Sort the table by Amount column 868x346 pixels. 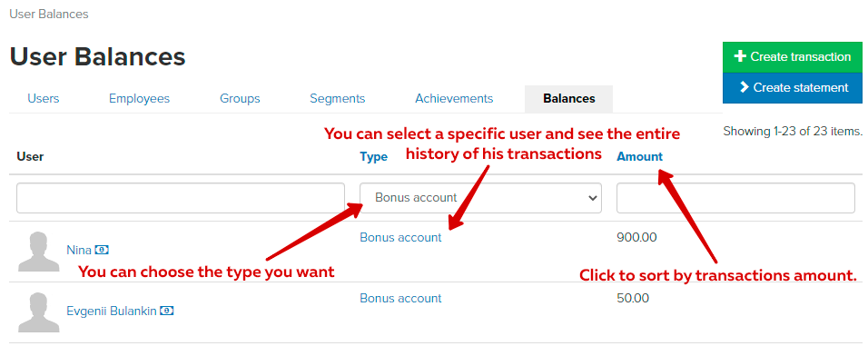[639, 157]
